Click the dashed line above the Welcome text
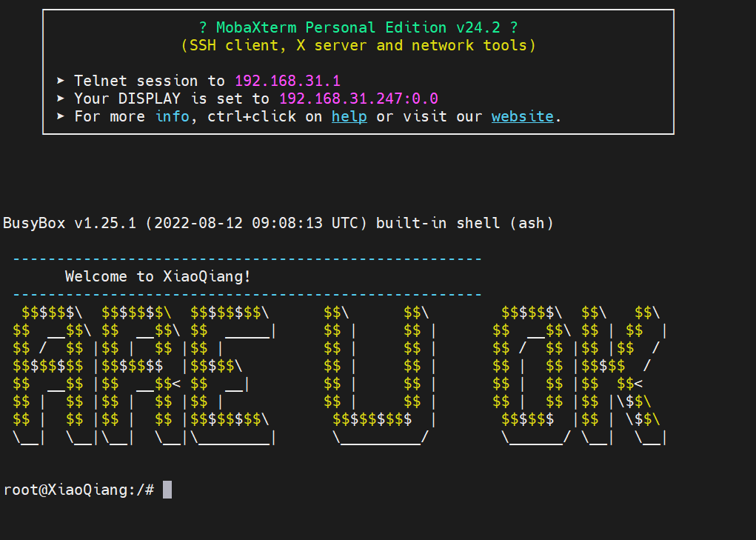The height and width of the screenshot is (540, 756). click(x=247, y=259)
